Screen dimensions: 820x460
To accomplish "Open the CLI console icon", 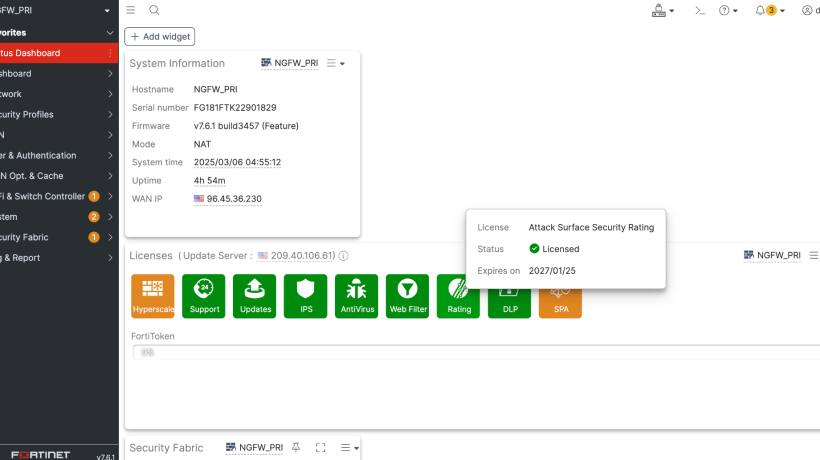I will pos(700,10).
